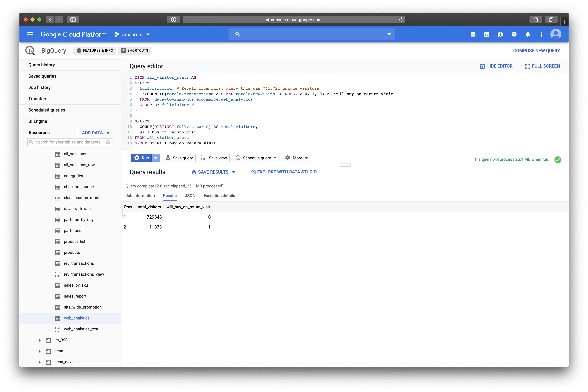Show Safari tab overview
The image size is (588, 392).
[x=551, y=19]
